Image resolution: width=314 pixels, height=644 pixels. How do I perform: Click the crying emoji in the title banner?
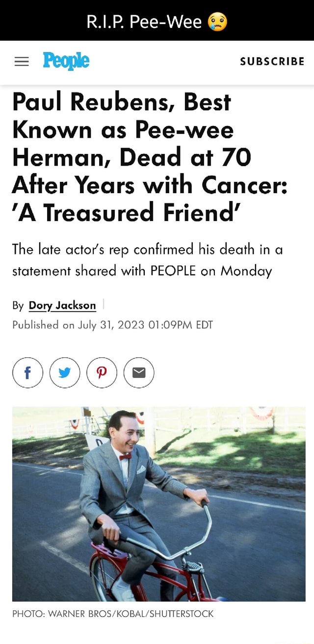point(218,20)
